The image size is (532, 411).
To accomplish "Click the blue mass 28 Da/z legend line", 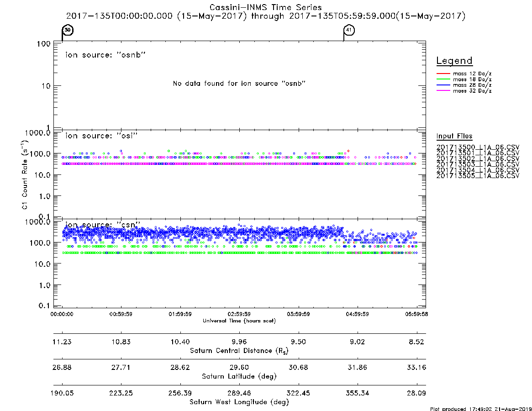I will (x=443, y=85).
